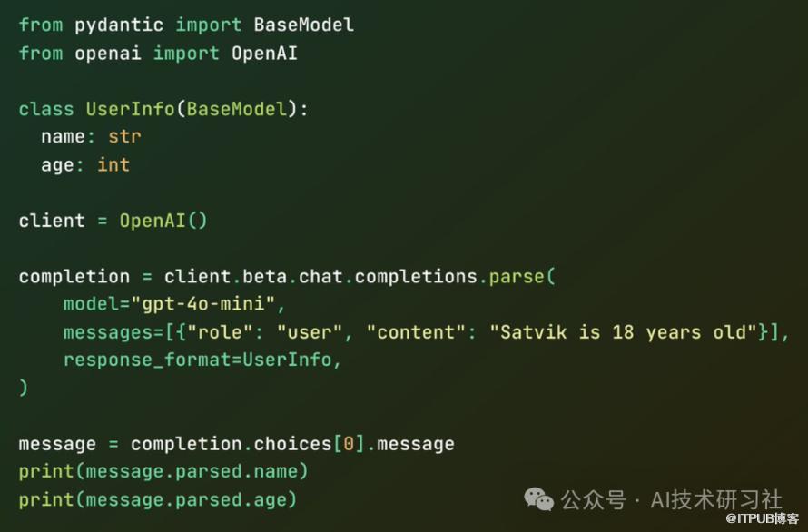Click the parse method name
Viewport: 808px width, 532px height.
point(517,276)
